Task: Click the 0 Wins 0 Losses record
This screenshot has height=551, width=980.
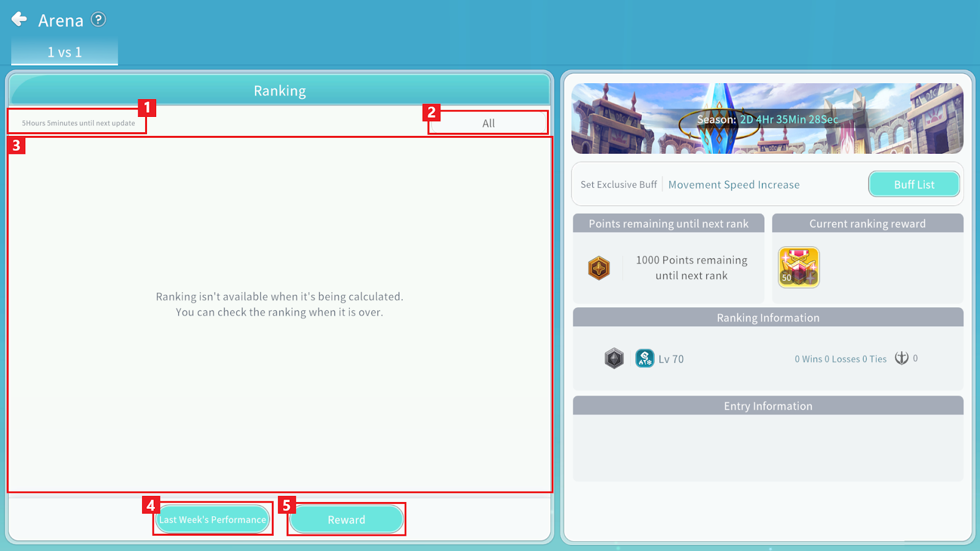Action: [840, 359]
